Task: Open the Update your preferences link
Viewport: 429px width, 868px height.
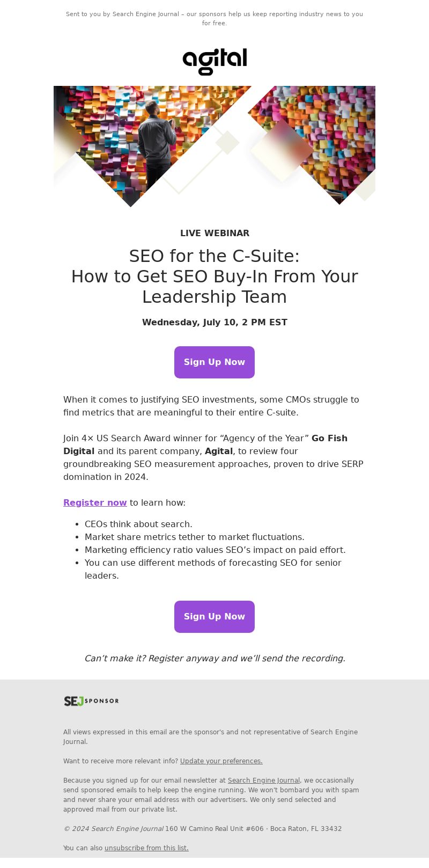Action: click(x=221, y=761)
